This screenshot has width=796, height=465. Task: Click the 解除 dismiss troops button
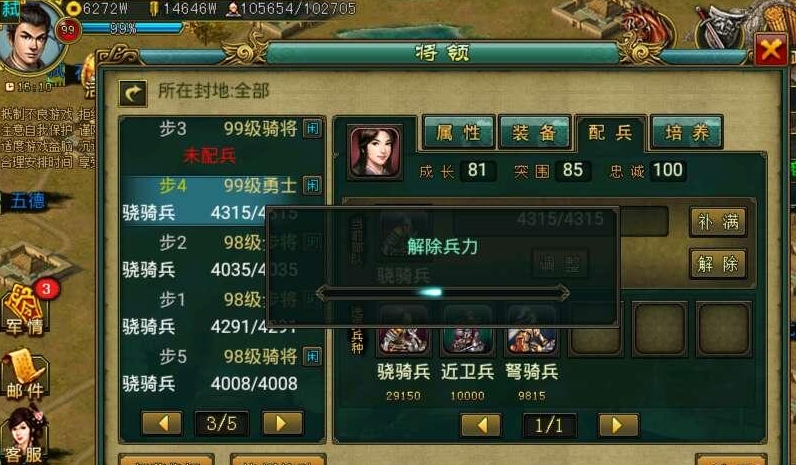point(718,263)
